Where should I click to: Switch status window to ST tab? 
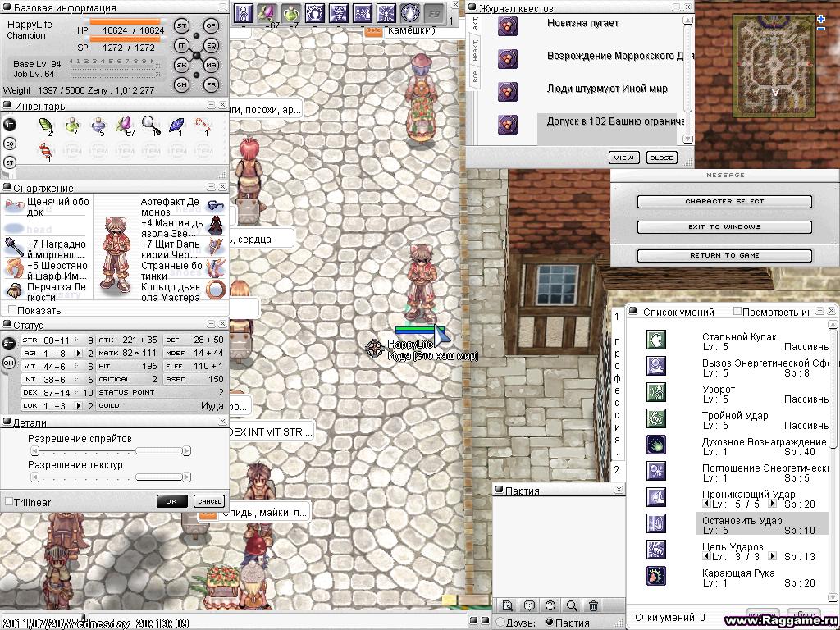tap(9, 344)
